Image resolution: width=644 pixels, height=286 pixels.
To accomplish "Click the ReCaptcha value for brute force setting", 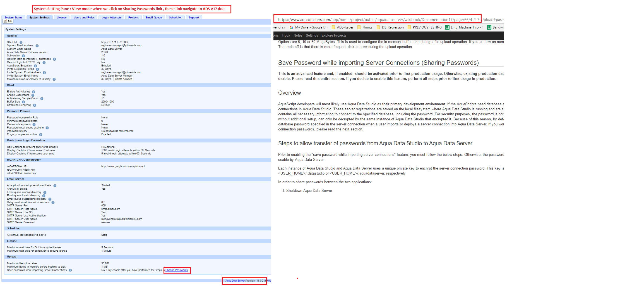I will point(108,147).
